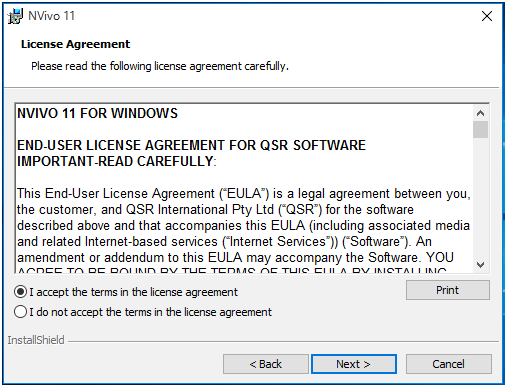Click the "NVIVO 11 FOR WINDOWS" heading in the license text

pos(97,113)
